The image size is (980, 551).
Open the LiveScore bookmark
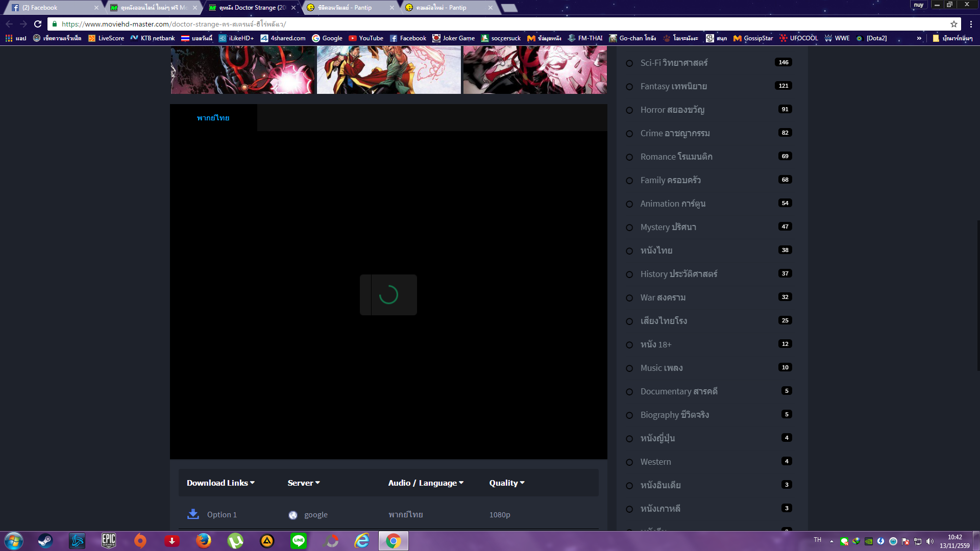click(x=106, y=38)
